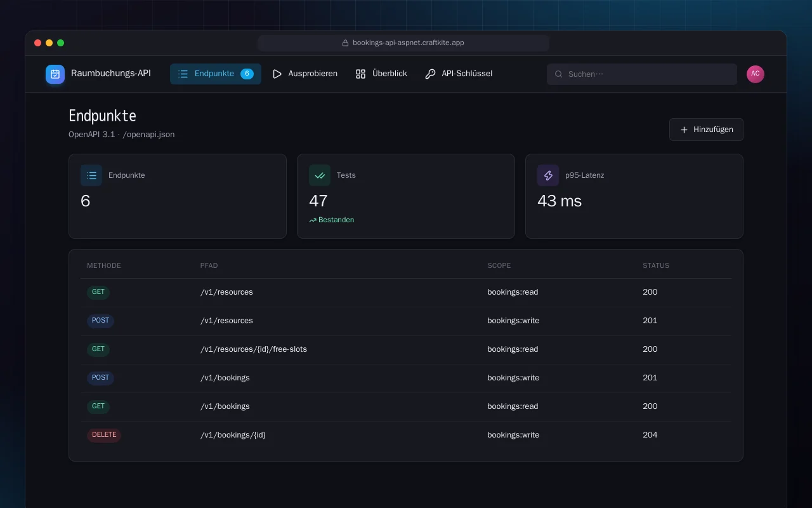Click the 43 ms latency value
Viewport: 812px width, 508px height.
pos(560,201)
